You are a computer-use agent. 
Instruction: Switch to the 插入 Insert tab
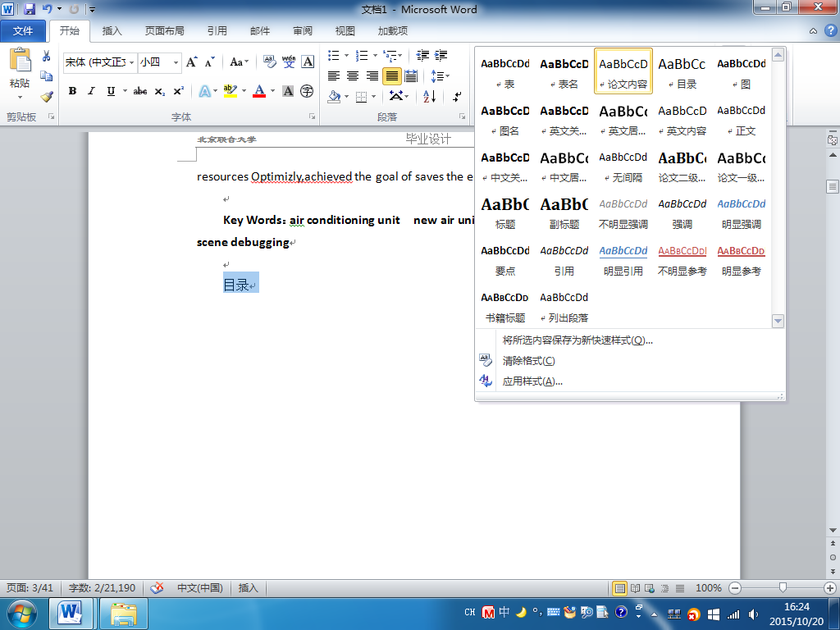(112, 31)
